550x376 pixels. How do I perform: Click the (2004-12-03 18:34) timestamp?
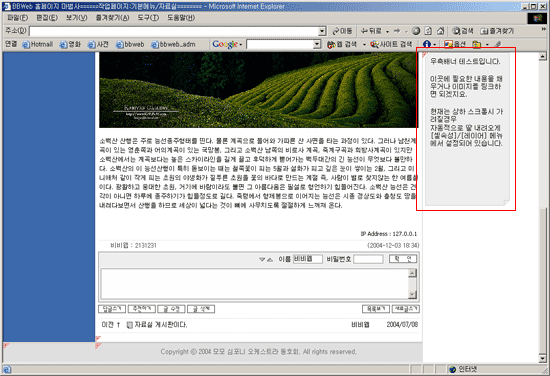[x=393, y=246]
